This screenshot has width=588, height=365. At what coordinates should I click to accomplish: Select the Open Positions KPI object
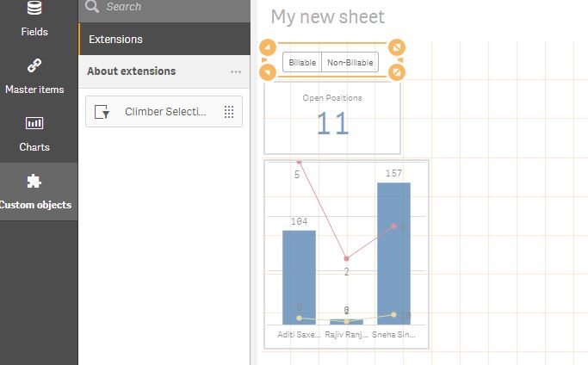coord(332,119)
